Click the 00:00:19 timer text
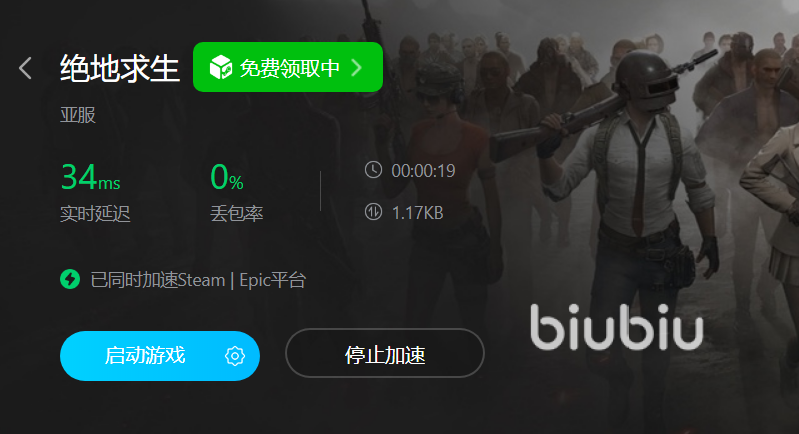 point(423,171)
